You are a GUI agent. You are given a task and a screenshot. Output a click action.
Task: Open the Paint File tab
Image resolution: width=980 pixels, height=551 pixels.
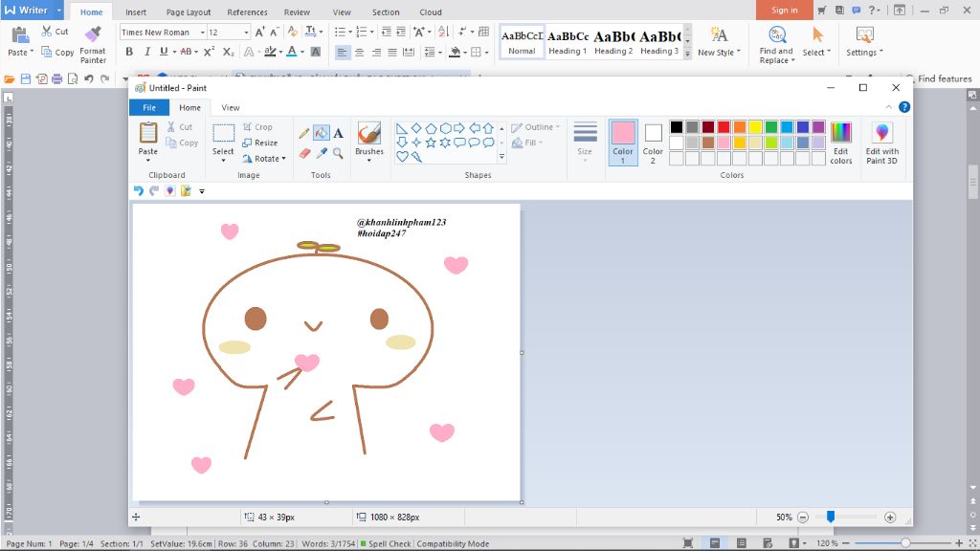pos(148,107)
